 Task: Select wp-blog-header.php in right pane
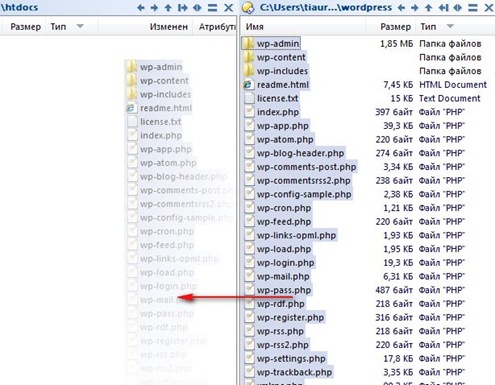300,153
